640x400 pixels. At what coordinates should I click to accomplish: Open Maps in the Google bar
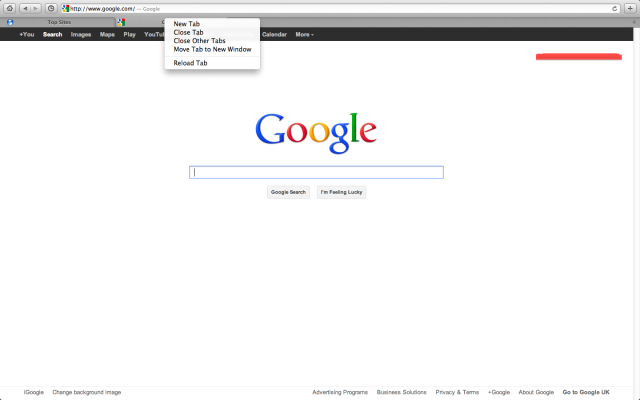(x=107, y=34)
